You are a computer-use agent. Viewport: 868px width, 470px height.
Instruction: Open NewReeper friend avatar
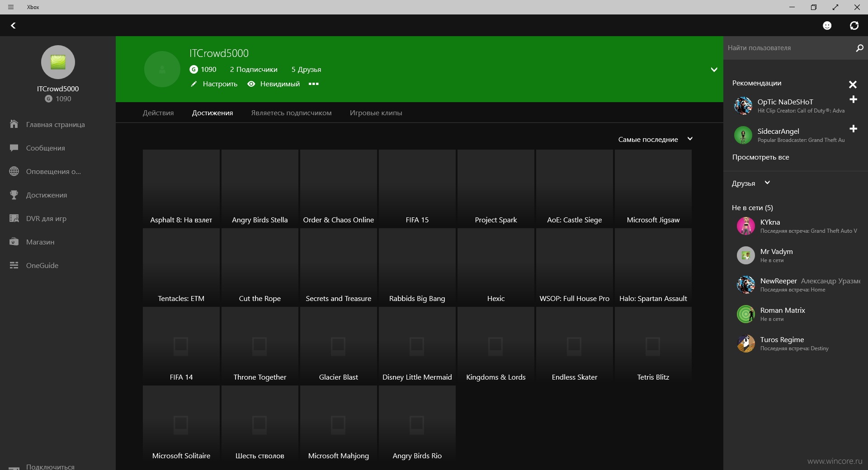pos(746,285)
